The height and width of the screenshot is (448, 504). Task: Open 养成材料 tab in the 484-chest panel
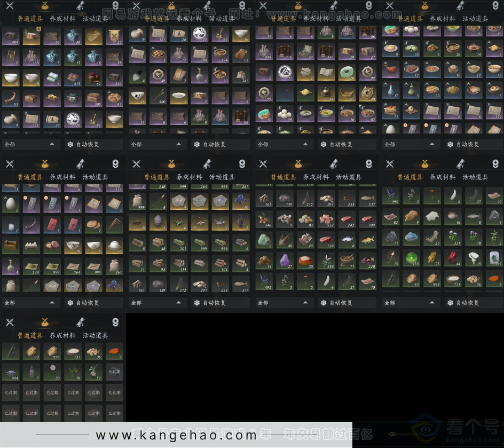point(62,19)
